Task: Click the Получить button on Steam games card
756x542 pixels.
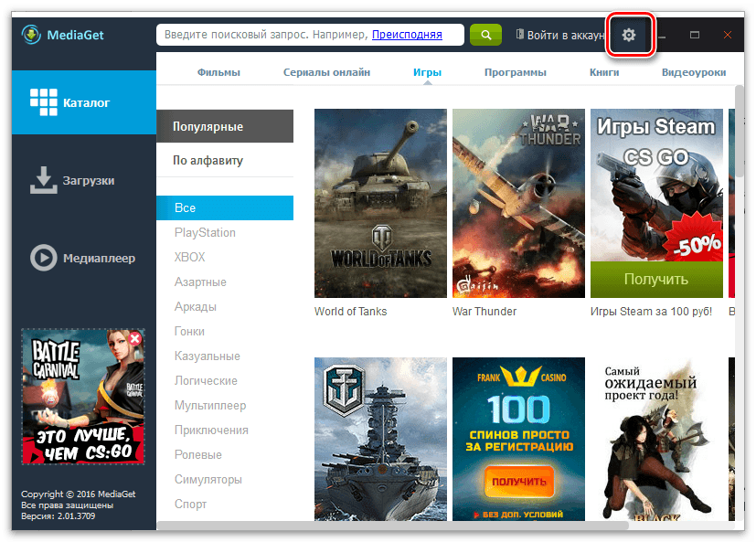Action: coord(656,279)
